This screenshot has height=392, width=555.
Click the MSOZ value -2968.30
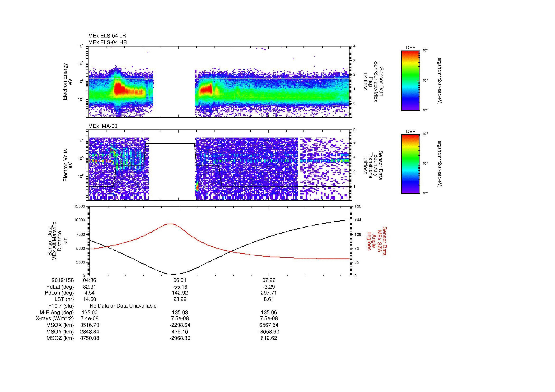180,338
